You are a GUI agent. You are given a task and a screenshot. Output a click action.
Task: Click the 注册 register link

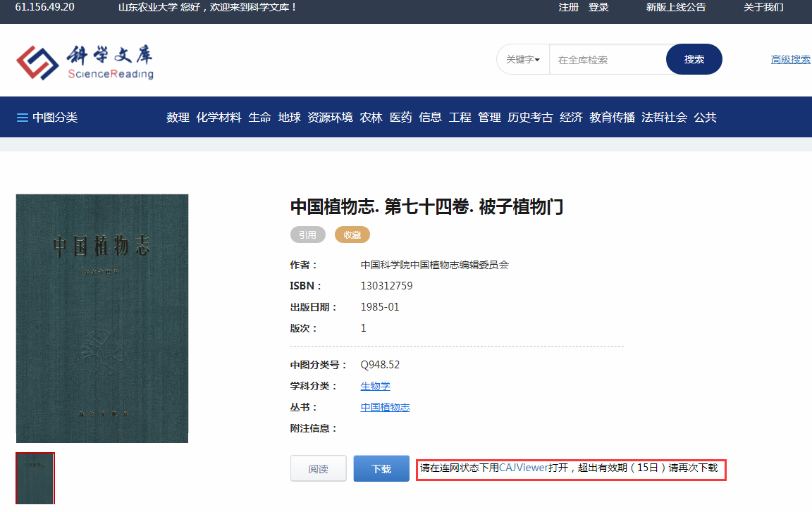click(x=568, y=7)
